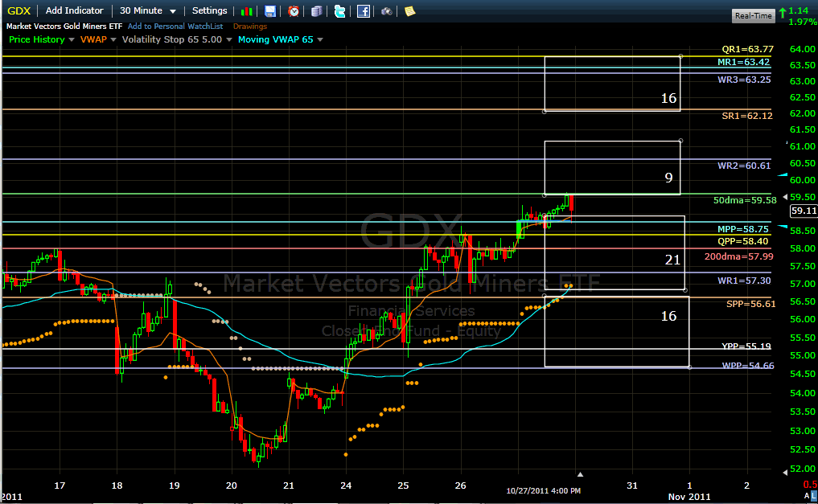Toggle the Real-Time button
Image resolution: width=818 pixels, height=504 pixels.
(x=753, y=15)
